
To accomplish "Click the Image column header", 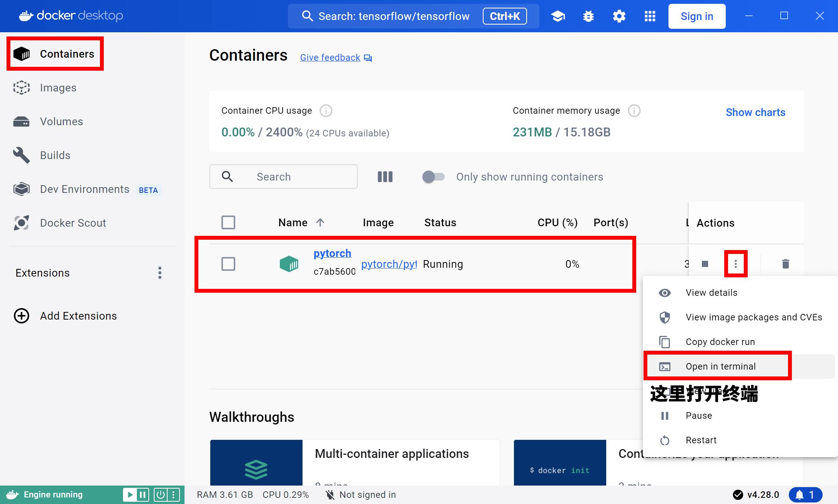I will point(378,222).
